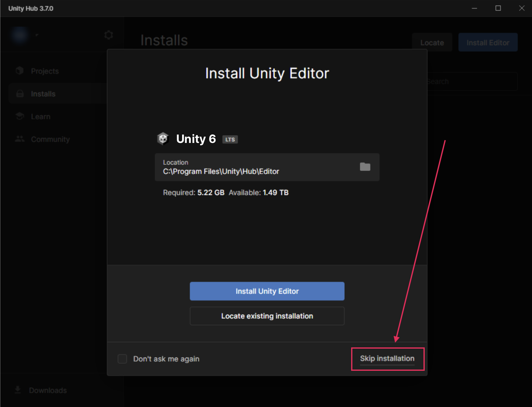This screenshot has width=532, height=407.
Task: Click the Unity 6 cube logo icon
Action: click(x=163, y=139)
